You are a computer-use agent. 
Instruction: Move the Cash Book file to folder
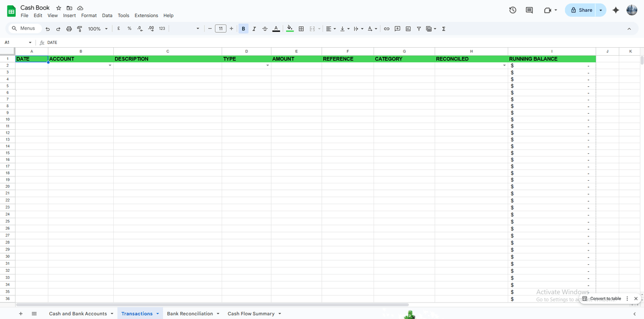(69, 8)
